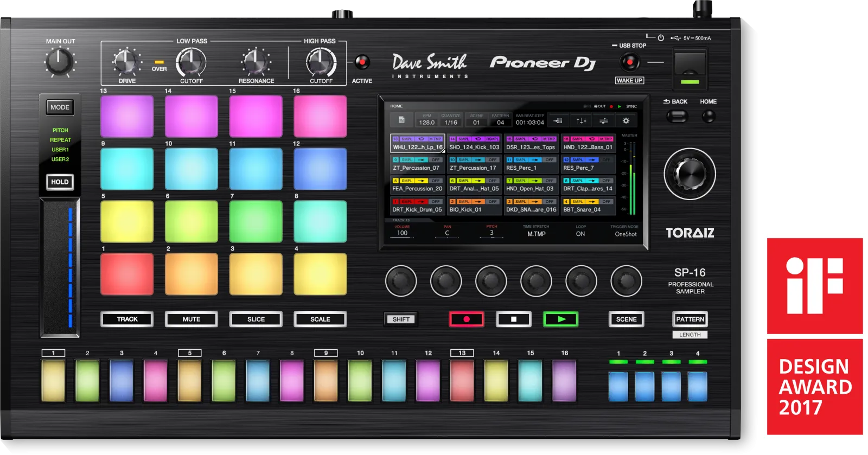868x455 pixels.
Task: Tap the step sequencer input icon
Action: (558, 120)
